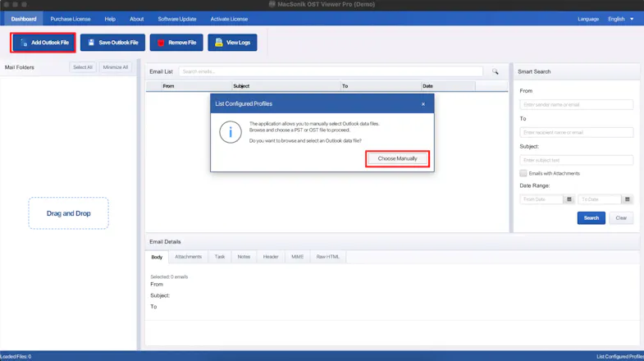Open the From Date calendar picker icon
Image resolution: width=644 pixels, height=361 pixels.
tap(569, 199)
